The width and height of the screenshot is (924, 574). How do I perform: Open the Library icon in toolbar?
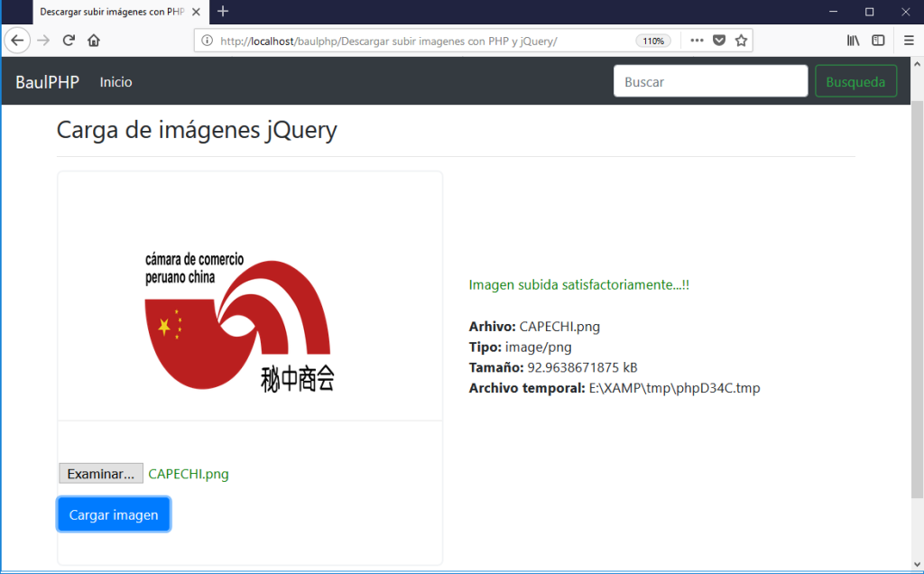tap(854, 41)
